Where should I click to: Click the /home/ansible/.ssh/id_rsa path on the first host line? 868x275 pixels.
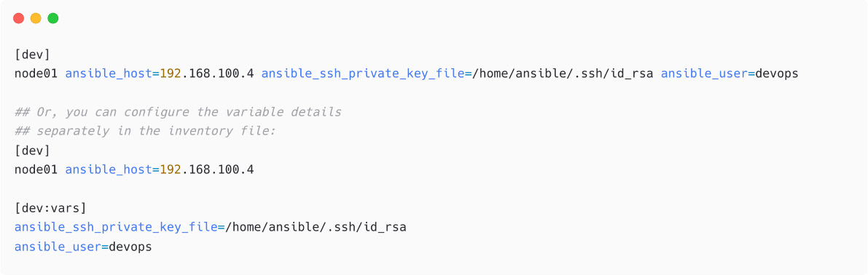[563, 73]
